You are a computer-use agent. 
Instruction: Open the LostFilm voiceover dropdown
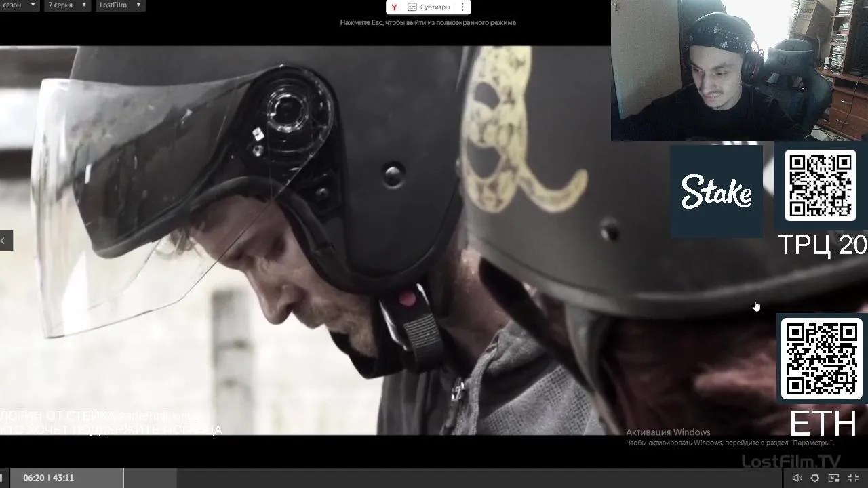pos(120,5)
